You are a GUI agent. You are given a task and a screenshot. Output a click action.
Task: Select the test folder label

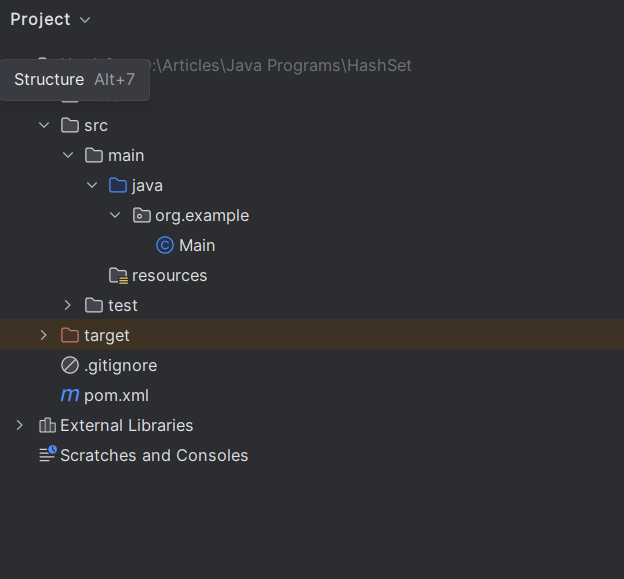[123, 305]
